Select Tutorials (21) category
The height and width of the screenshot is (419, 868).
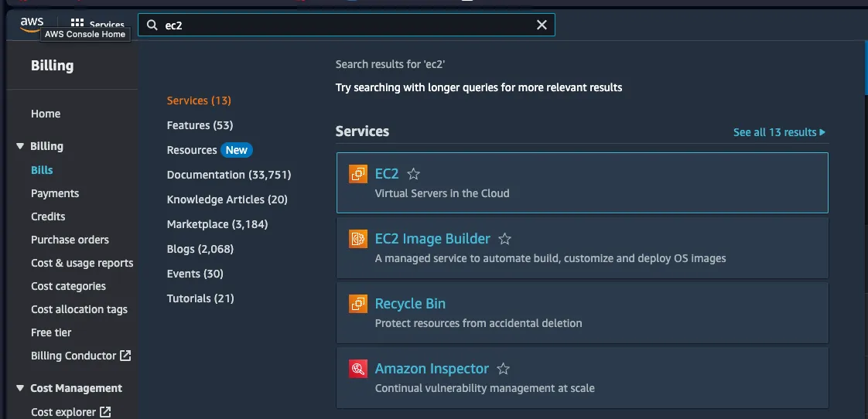point(200,298)
